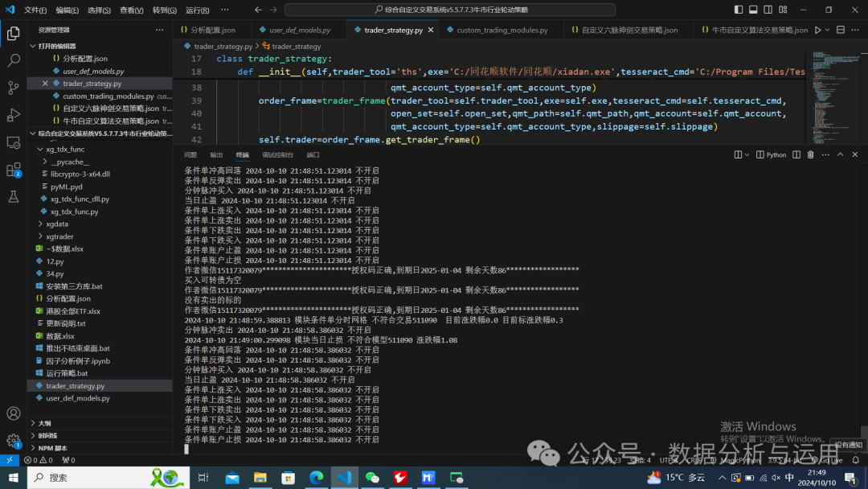Open Microsoft Edge from the taskbar

[316, 478]
